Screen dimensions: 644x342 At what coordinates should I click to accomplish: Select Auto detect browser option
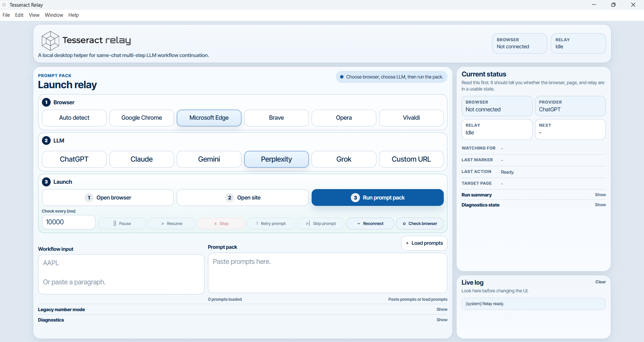coord(74,118)
